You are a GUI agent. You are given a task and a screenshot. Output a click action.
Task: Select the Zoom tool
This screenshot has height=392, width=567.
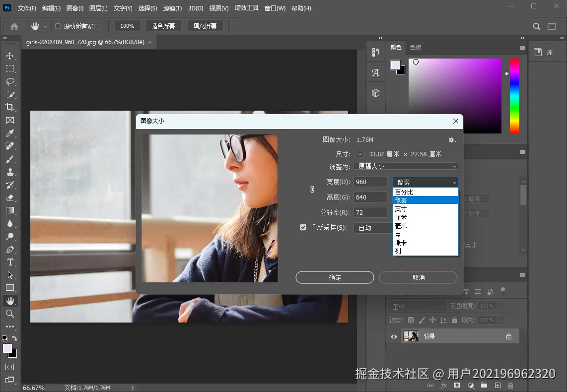[10, 314]
